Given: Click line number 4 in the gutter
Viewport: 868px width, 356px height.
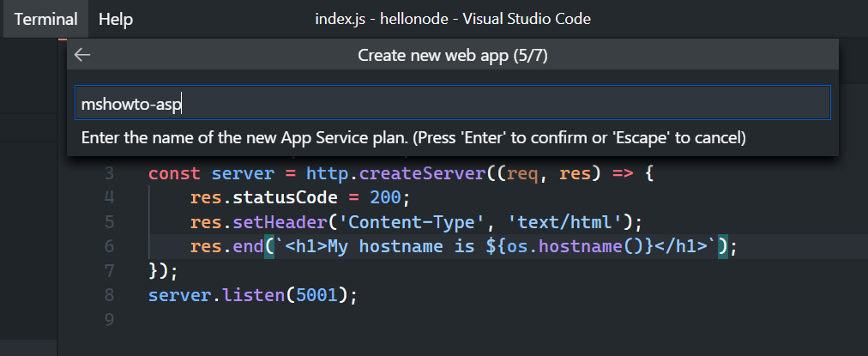Looking at the screenshot, I should [x=108, y=197].
